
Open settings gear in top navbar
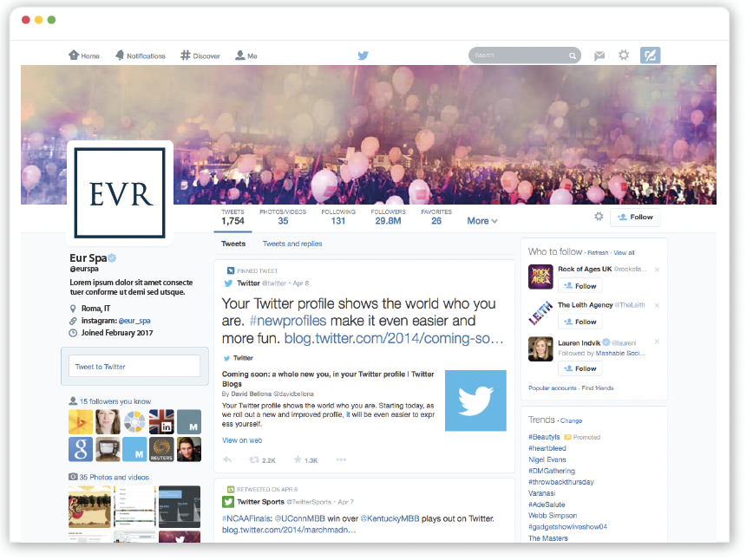click(x=624, y=55)
